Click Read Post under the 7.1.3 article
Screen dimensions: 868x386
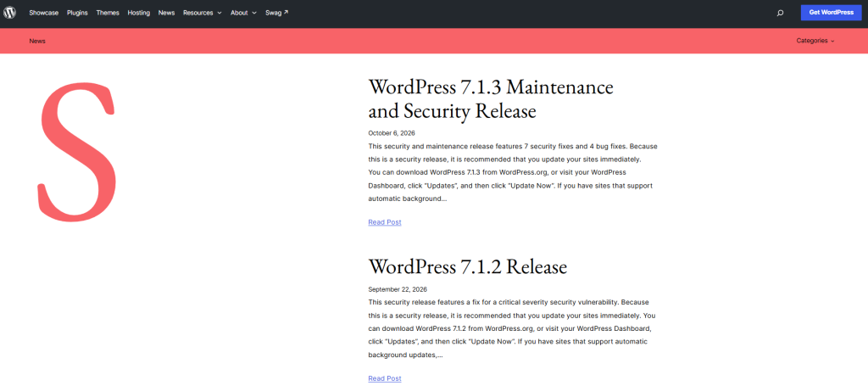click(x=384, y=222)
